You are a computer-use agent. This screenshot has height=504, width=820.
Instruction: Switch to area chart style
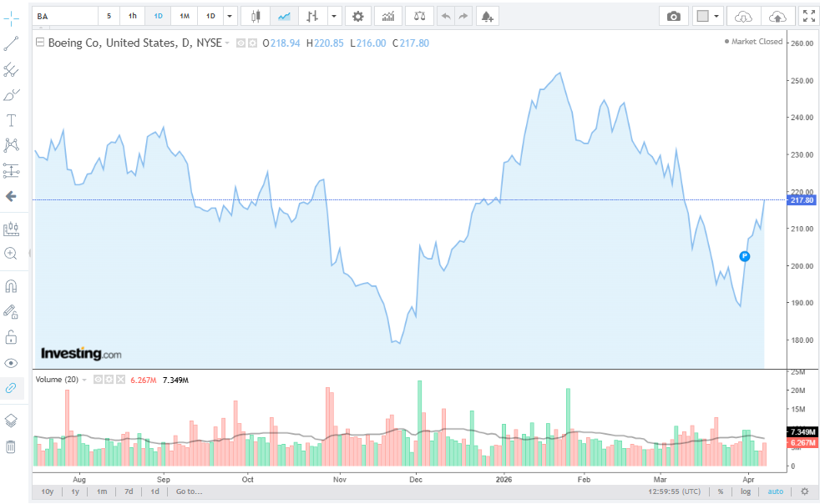284,16
